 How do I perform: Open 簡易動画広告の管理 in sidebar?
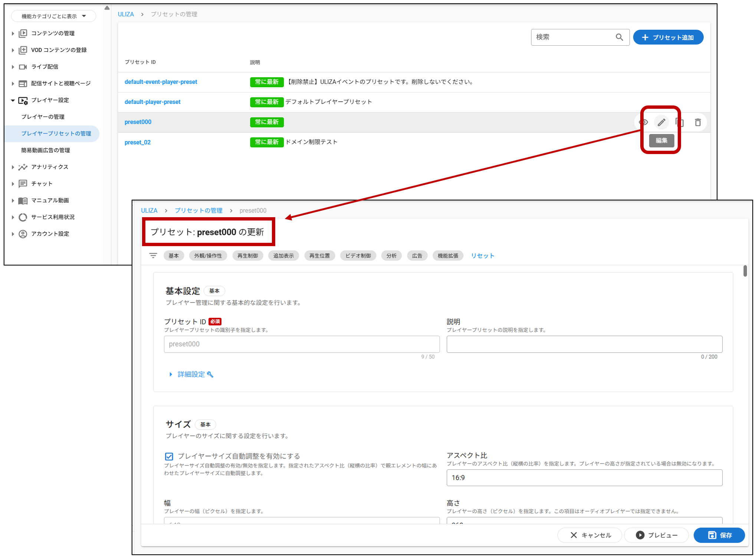click(46, 150)
